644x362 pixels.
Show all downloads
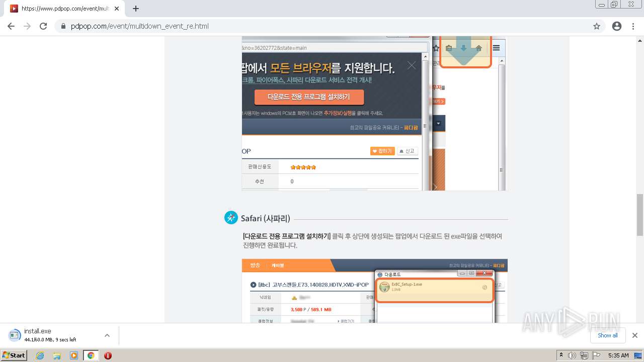pos(608,335)
